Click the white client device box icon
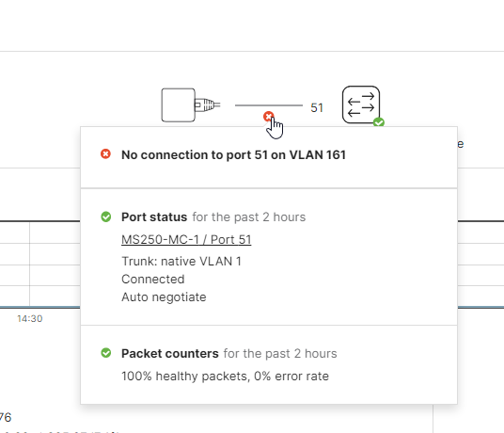Image resolution: width=504 pixels, height=433 pixels. point(178,105)
